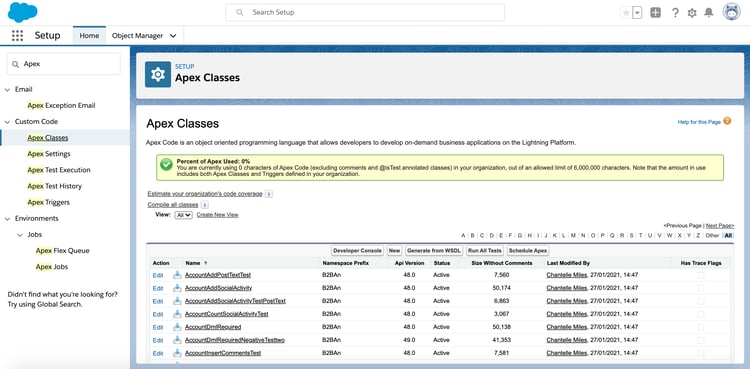Filter classes by Other
Image resolution: width=750 pixels, height=369 pixels.
[712, 235]
